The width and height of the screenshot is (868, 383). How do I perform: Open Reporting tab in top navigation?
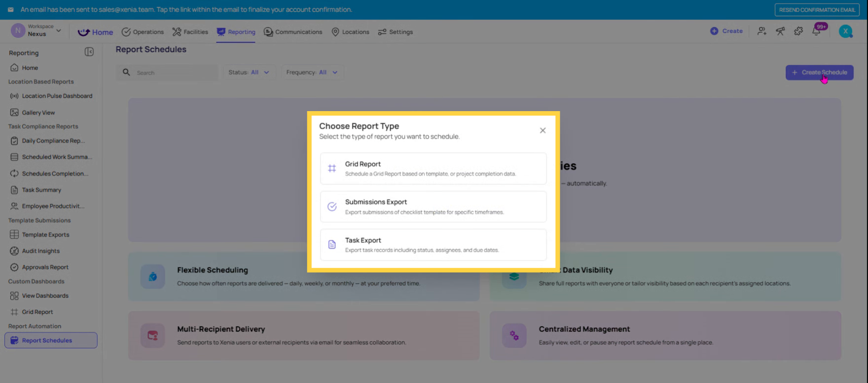(x=236, y=32)
